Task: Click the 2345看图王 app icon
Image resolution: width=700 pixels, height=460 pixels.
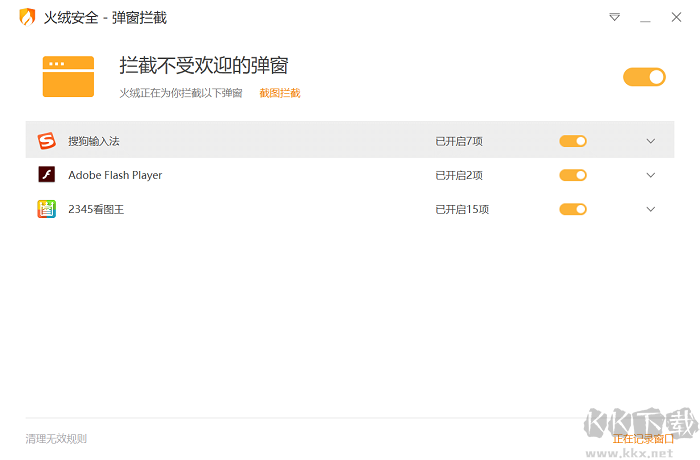Action: click(x=46, y=209)
